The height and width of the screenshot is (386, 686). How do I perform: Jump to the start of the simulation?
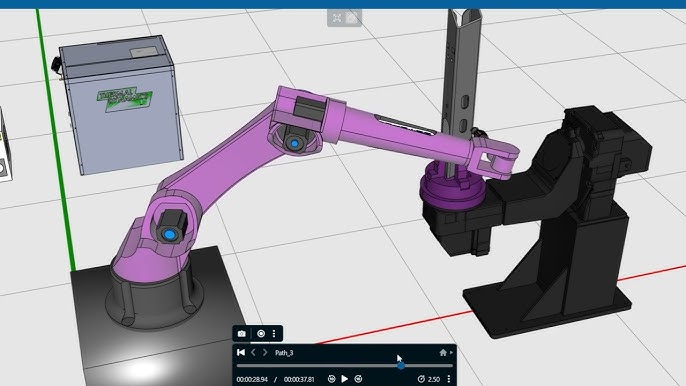[x=241, y=352]
